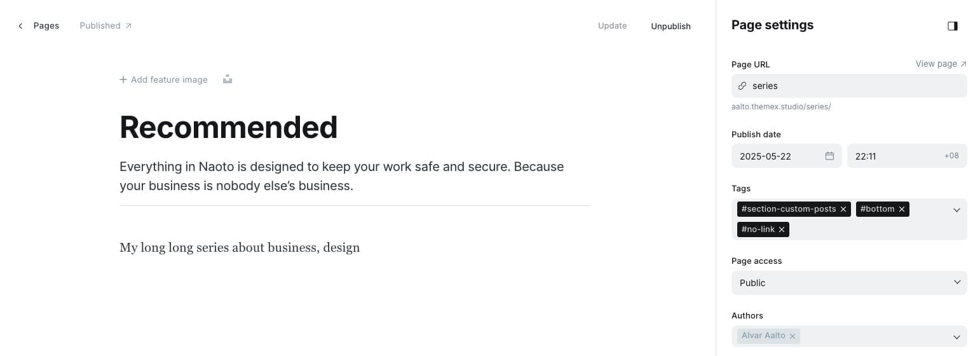Screen dimensions: 980x356
Task: Click the calendar icon in Publish date
Action: (x=829, y=156)
